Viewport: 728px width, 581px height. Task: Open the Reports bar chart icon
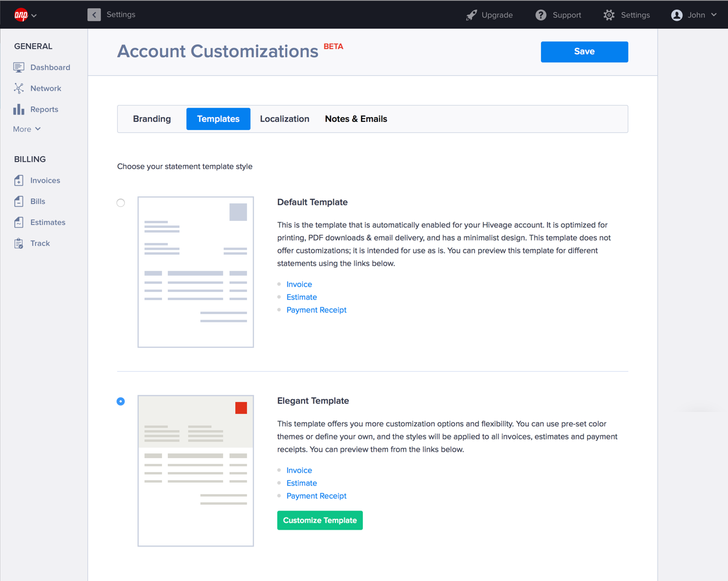tap(19, 110)
